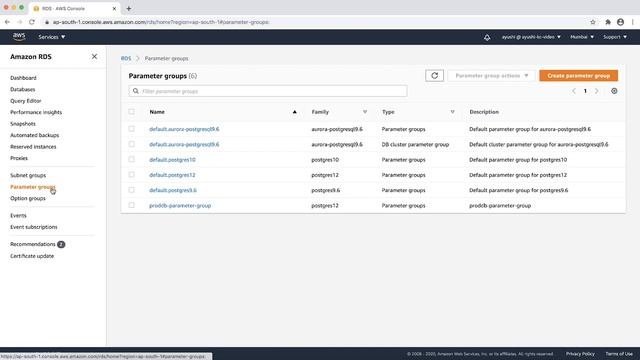
Task: Open Proxies in sidebar
Action: 19,158
